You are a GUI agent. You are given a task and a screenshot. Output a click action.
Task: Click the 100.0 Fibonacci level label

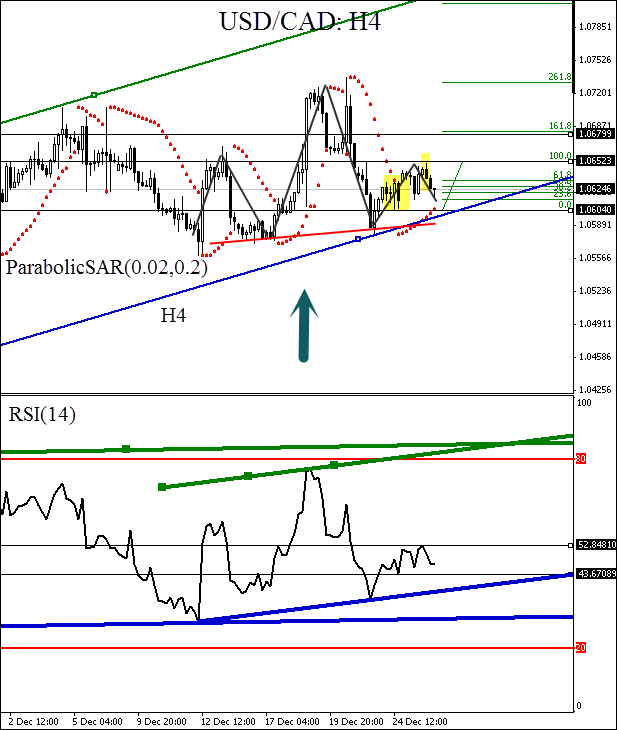tap(560, 155)
